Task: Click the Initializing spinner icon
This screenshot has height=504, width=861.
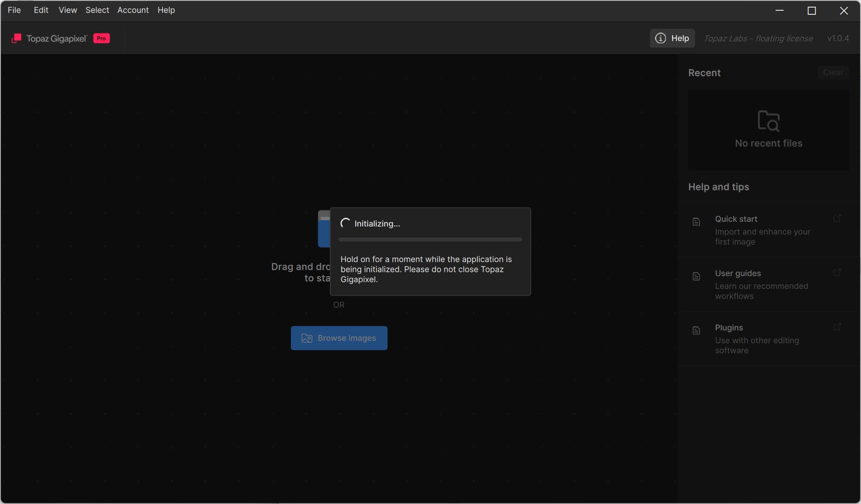Action: click(345, 223)
